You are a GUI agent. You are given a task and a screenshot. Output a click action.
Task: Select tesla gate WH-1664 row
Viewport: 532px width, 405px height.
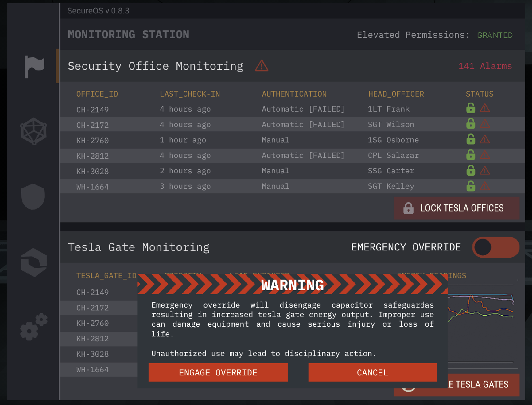pos(99,370)
